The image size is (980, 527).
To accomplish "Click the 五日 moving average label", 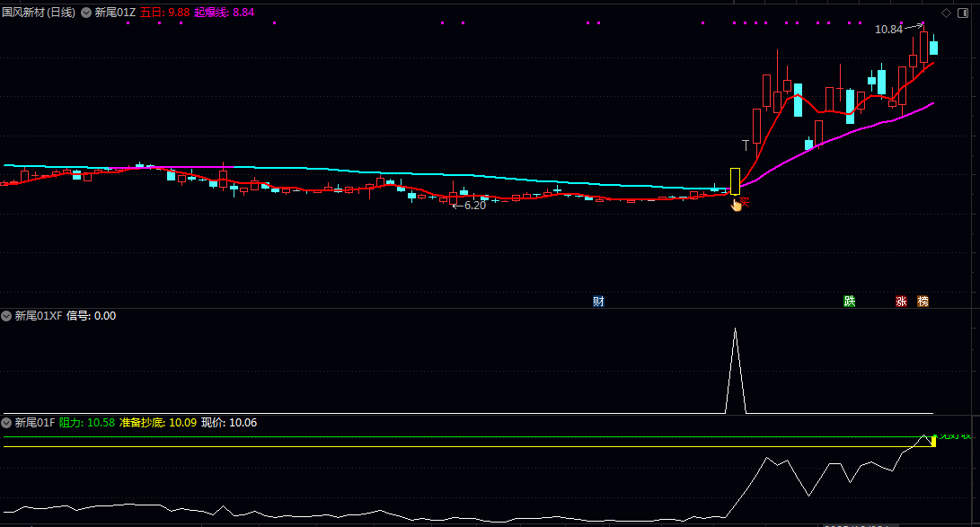I will click(x=163, y=13).
